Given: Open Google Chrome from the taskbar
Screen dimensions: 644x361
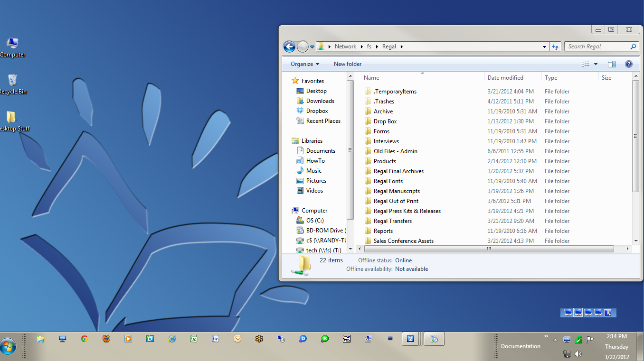Looking at the screenshot, I should coord(85,339).
